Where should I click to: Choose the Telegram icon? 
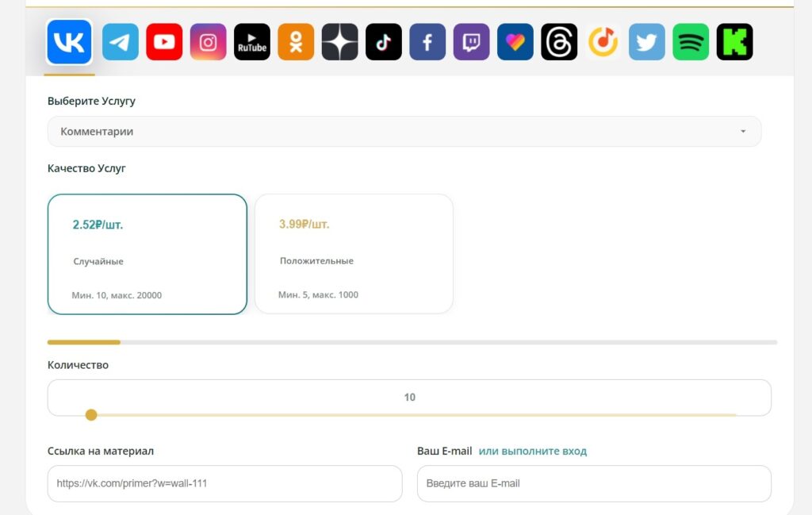(x=121, y=42)
